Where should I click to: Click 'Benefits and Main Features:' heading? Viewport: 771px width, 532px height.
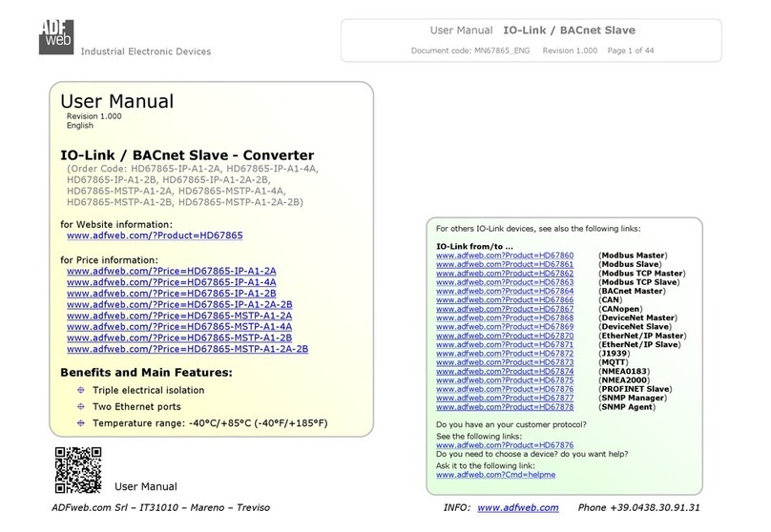[146, 373]
